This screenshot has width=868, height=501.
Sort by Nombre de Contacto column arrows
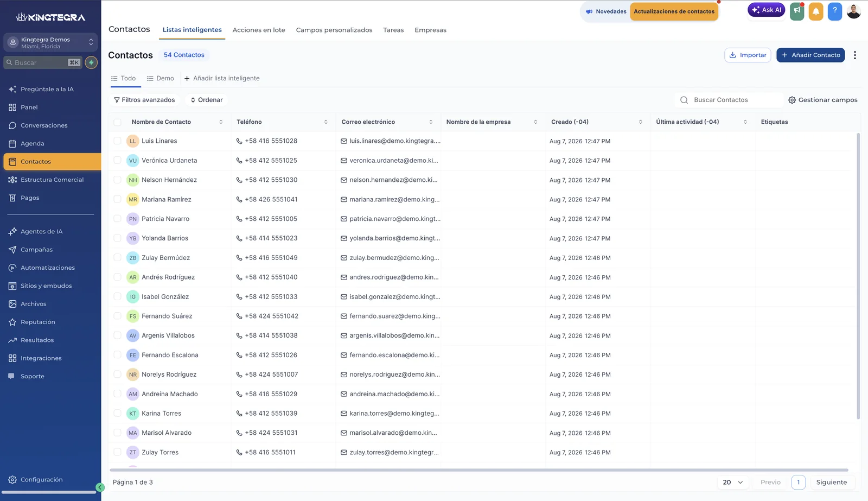(221, 122)
